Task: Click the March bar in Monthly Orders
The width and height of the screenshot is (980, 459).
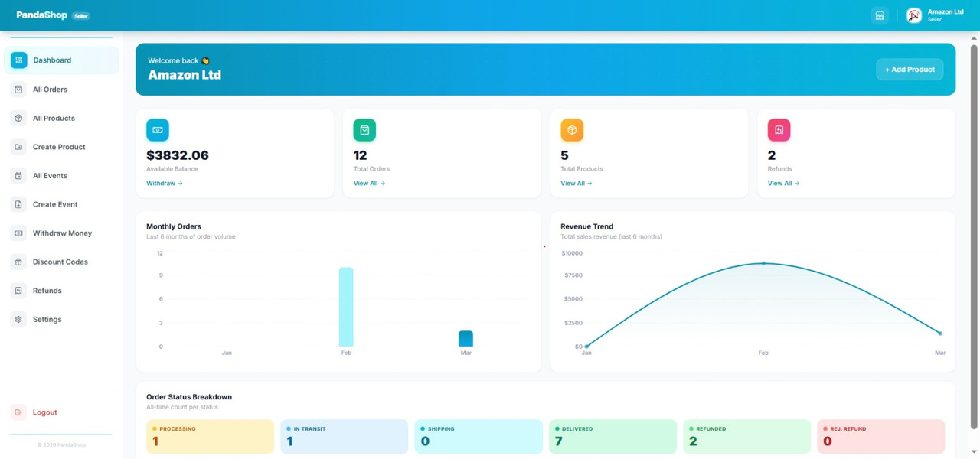Action: point(465,339)
